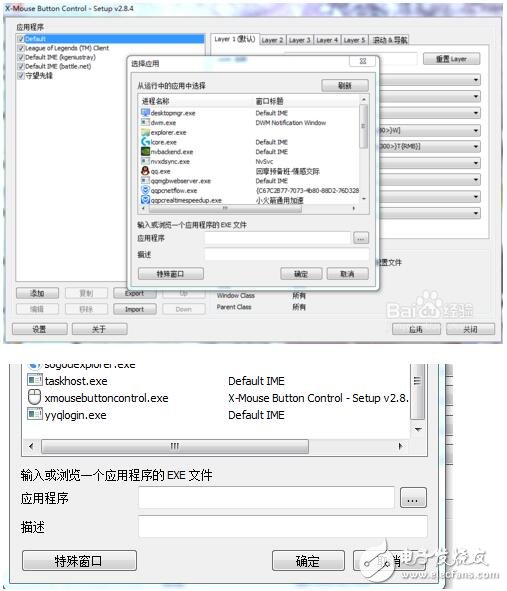This screenshot has height=591, width=507.
Task: Choose the lcore.exe Logitech icon
Action: [x=145, y=142]
